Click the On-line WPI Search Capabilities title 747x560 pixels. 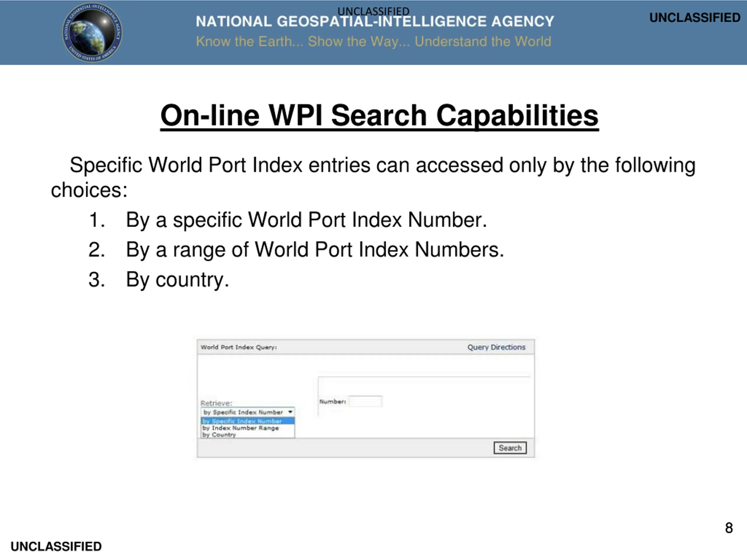coord(379,116)
